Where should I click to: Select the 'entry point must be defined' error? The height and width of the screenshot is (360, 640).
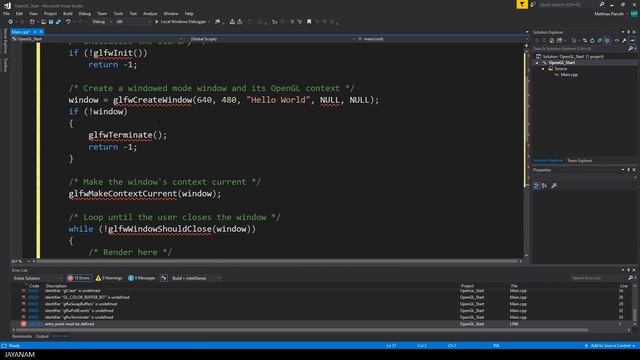320,324
